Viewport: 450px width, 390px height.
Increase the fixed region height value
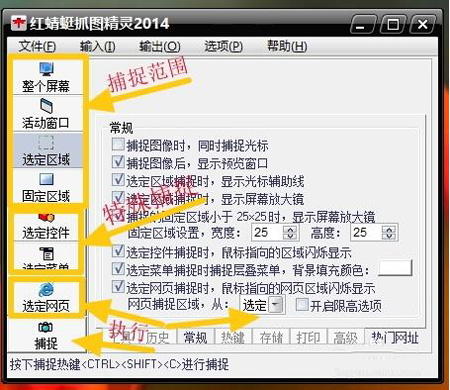pos(389,229)
